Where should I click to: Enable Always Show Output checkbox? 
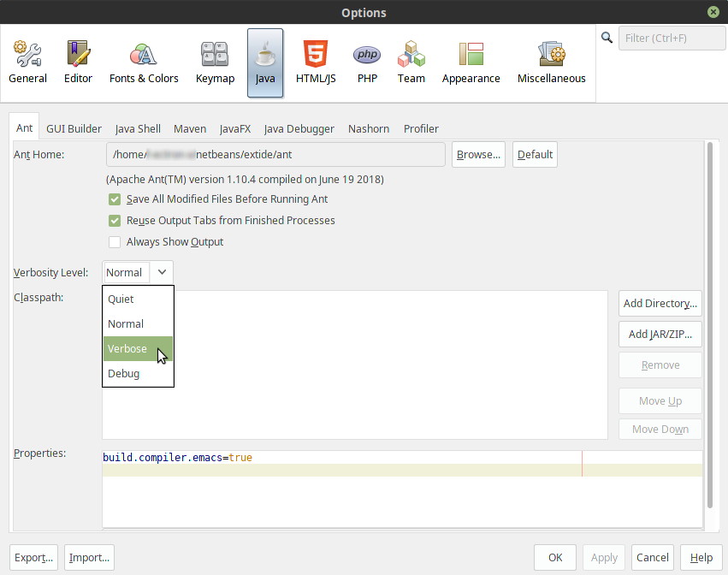pos(115,242)
